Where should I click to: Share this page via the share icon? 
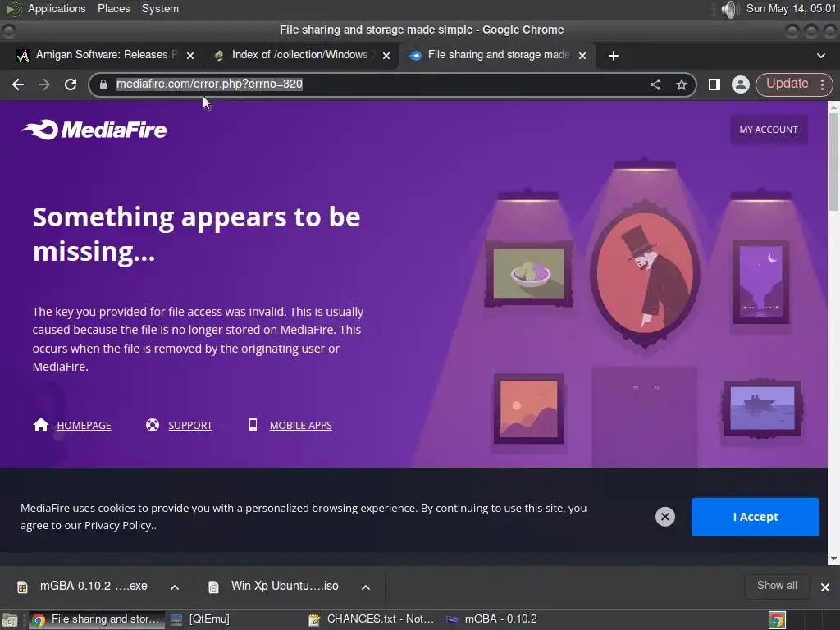click(x=655, y=84)
